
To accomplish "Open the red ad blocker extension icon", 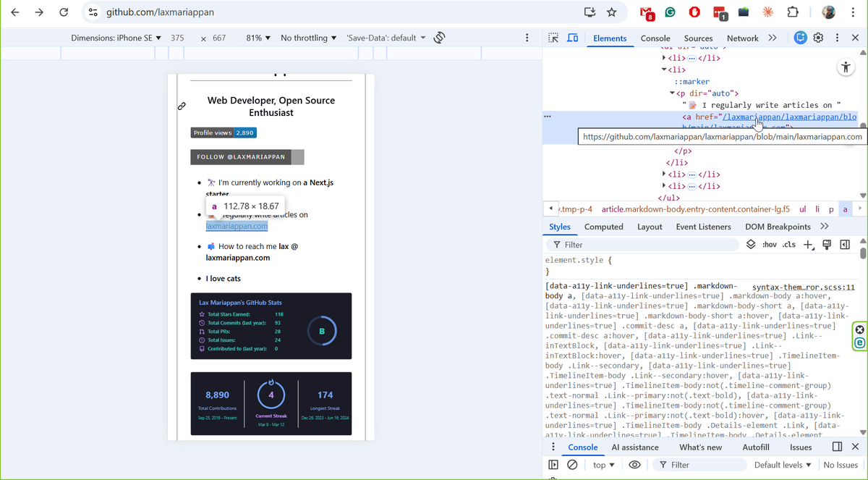I will (694, 12).
